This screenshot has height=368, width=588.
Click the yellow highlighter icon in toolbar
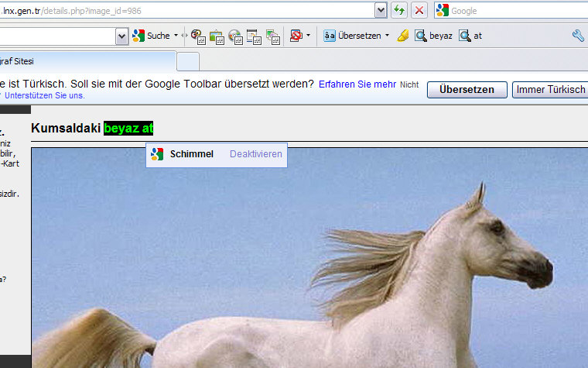click(x=402, y=36)
